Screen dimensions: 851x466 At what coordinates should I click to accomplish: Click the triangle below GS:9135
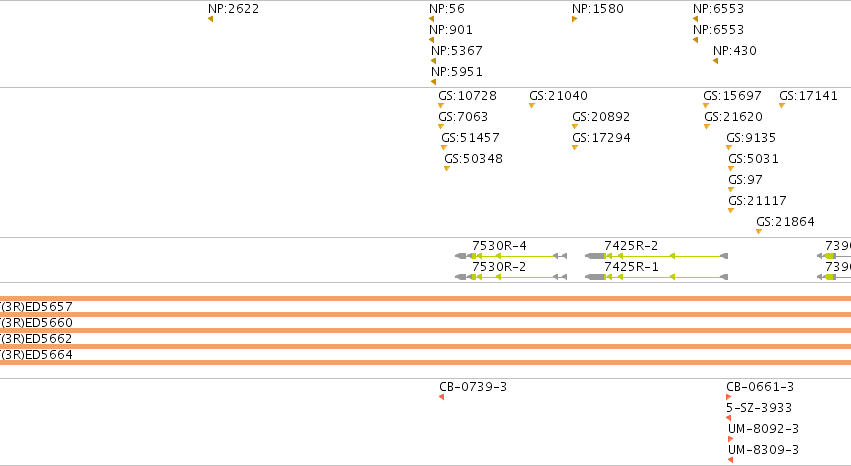point(729,148)
